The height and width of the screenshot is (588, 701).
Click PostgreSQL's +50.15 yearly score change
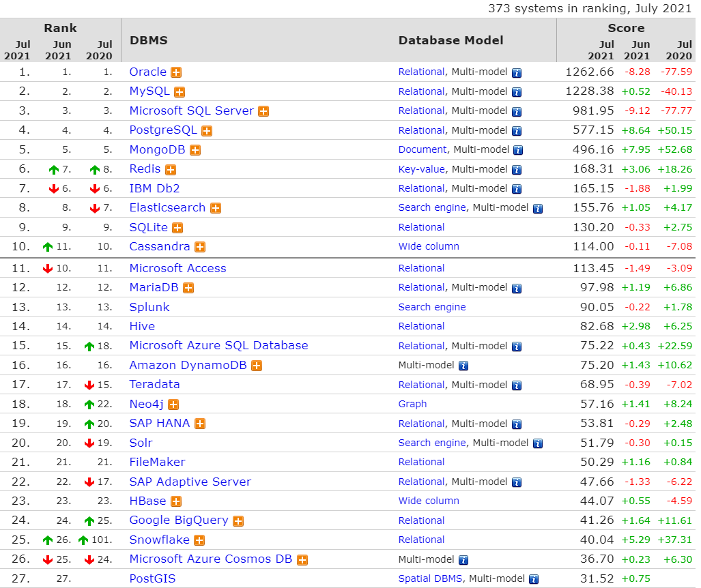click(x=674, y=130)
